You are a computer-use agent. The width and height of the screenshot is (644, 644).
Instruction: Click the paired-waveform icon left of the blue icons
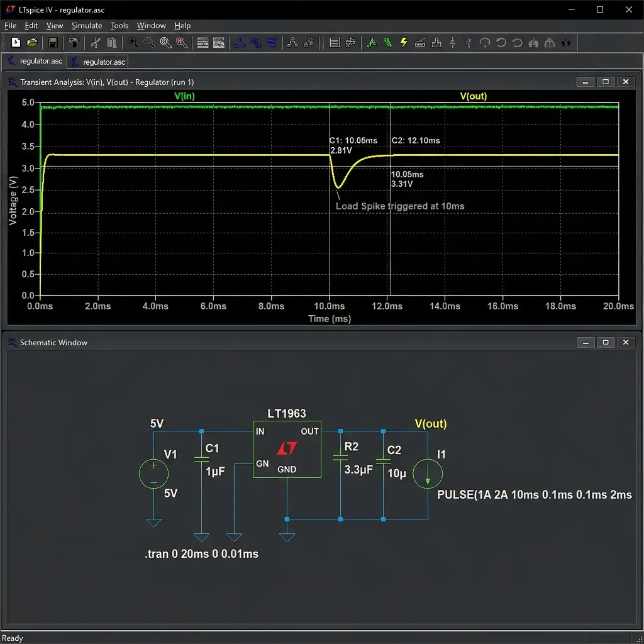coord(219,42)
